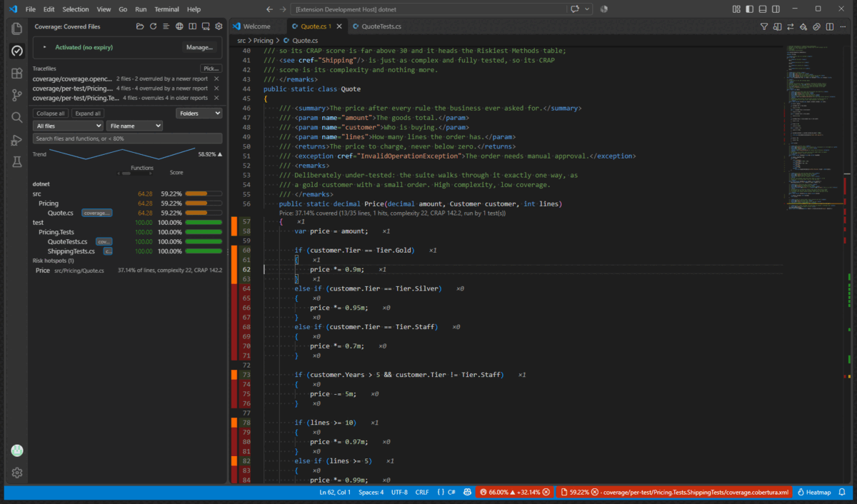Open the Copilot chat icon in title bar

tap(575, 9)
